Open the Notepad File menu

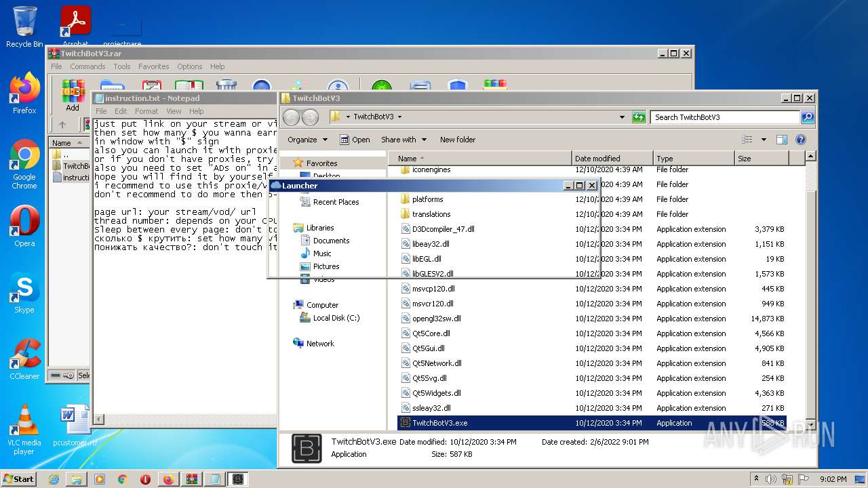[x=101, y=111]
